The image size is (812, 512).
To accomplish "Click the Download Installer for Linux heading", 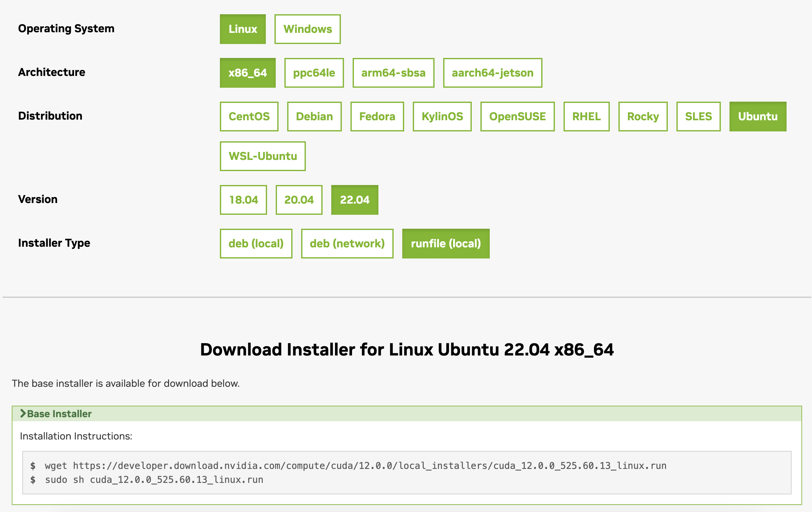I will click(407, 350).
